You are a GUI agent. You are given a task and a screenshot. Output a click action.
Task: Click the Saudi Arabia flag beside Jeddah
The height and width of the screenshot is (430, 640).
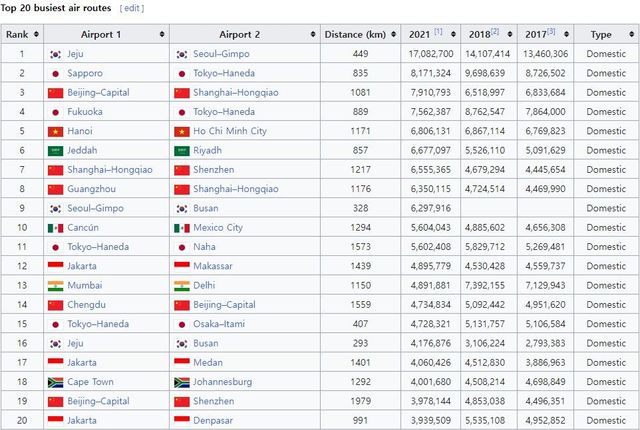point(56,150)
